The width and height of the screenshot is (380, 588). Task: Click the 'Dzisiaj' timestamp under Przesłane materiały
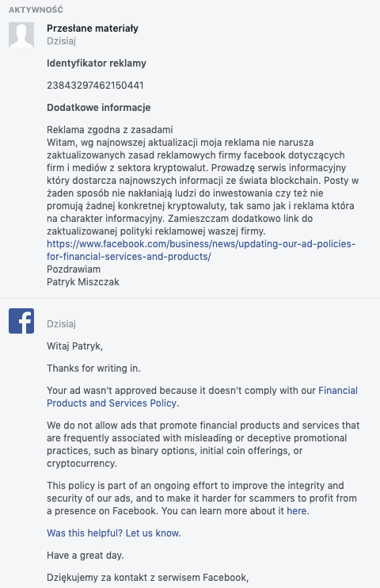[62, 41]
